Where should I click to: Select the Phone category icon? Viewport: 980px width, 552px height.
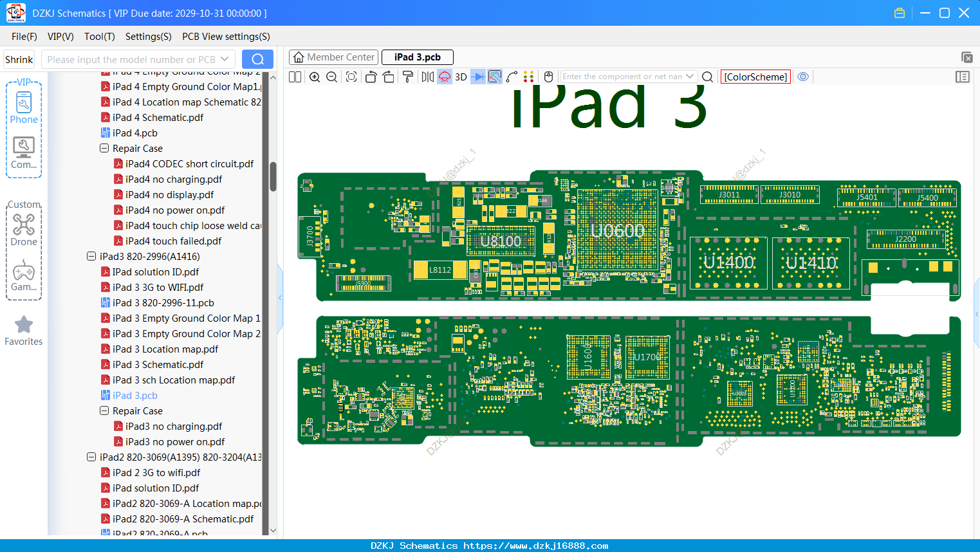(x=24, y=107)
